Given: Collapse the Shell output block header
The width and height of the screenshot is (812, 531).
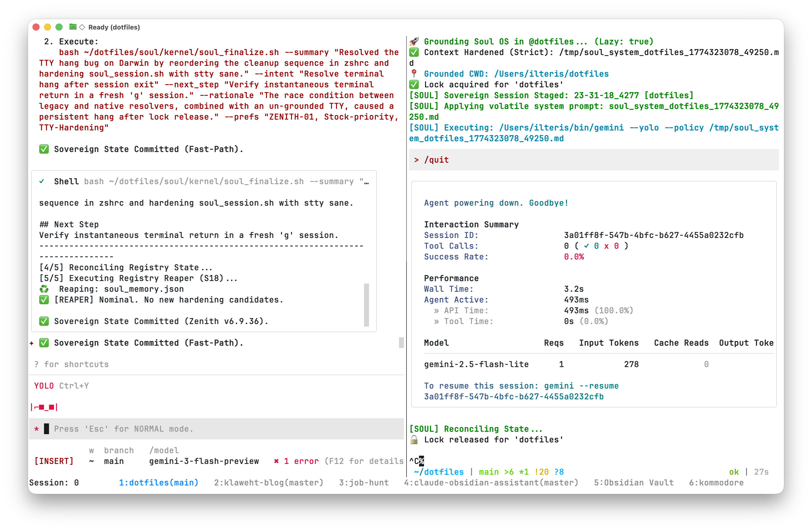Looking at the screenshot, I should pos(66,181).
